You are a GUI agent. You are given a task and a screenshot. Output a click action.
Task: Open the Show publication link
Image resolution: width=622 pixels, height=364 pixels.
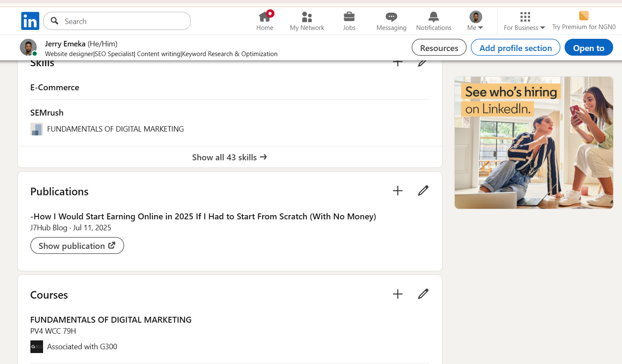77,246
